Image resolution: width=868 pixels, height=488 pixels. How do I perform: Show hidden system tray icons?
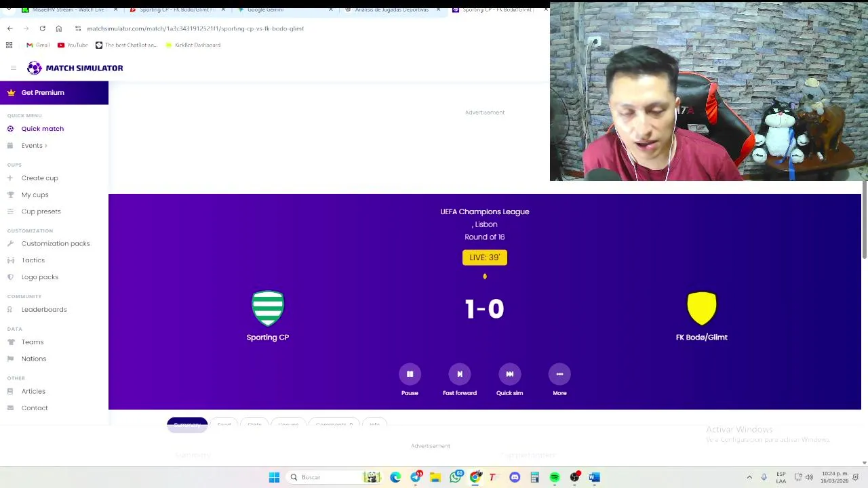click(x=749, y=477)
